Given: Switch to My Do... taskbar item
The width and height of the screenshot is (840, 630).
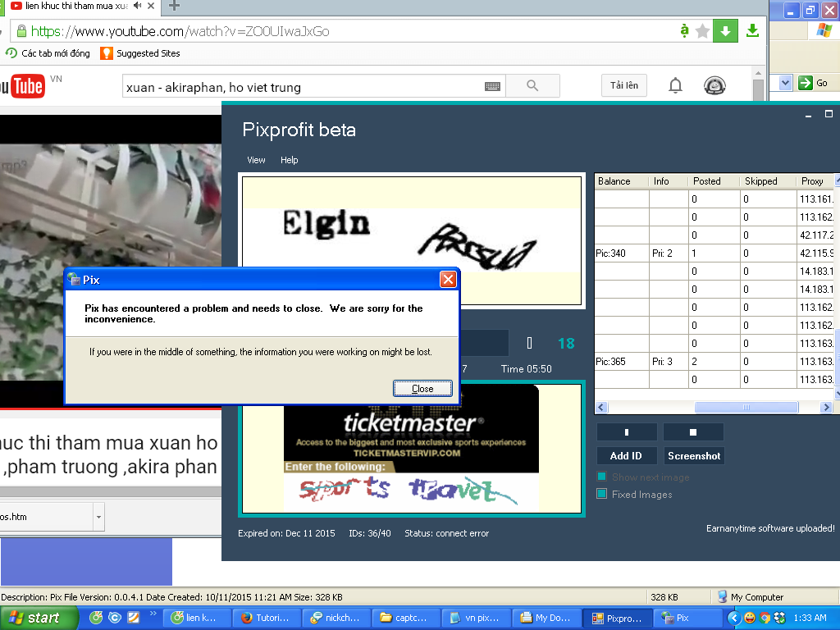Looking at the screenshot, I should tap(546, 618).
